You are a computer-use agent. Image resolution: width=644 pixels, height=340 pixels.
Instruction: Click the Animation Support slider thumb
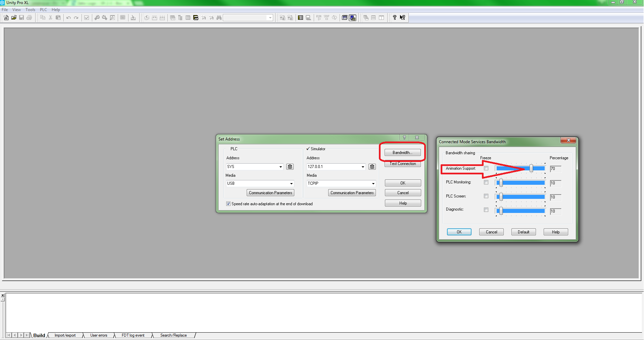[x=531, y=168]
